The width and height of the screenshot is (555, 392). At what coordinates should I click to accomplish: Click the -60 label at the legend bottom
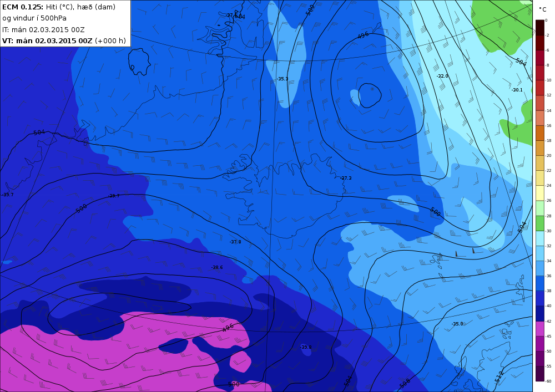(548, 381)
